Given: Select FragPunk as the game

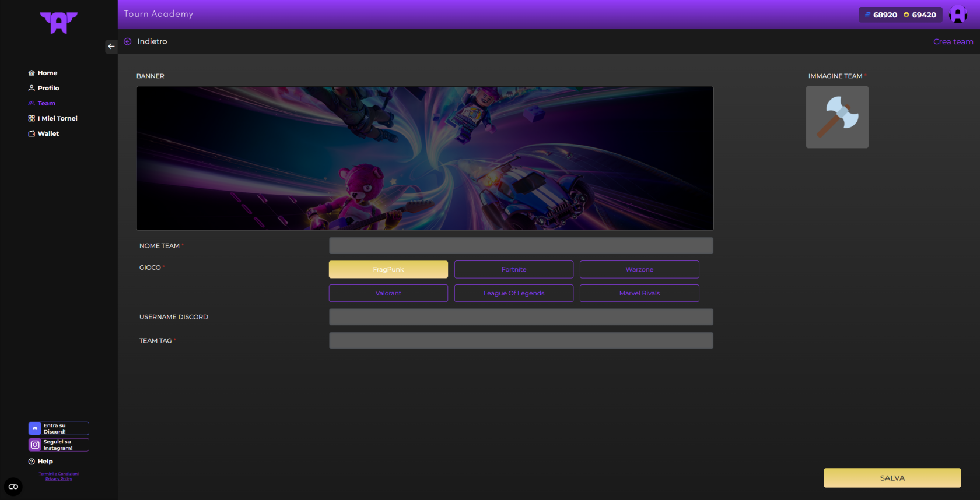Looking at the screenshot, I should pyautogui.click(x=388, y=269).
